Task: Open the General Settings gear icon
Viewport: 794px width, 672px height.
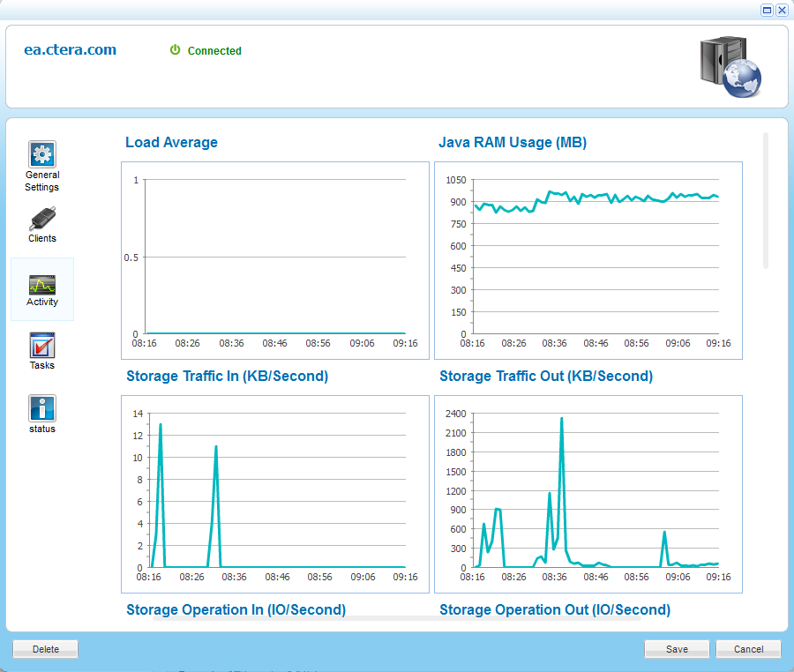Action: (42, 154)
